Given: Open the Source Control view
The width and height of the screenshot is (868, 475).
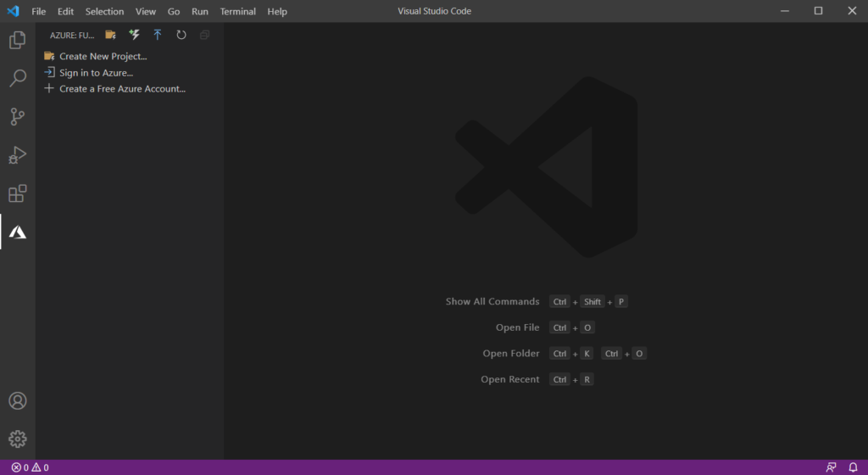Looking at the screenshot, I should (17, 116).
